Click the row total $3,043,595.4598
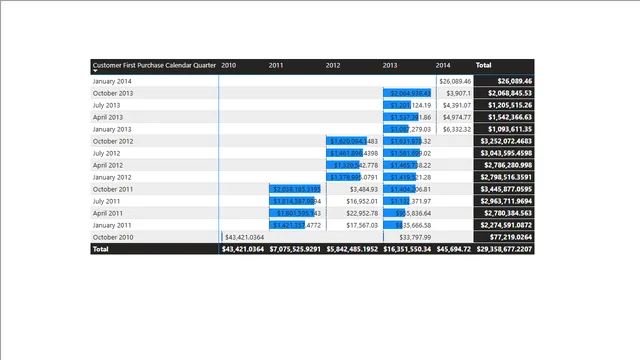Viewport: 640px width, 360px height. pos(506,153)
